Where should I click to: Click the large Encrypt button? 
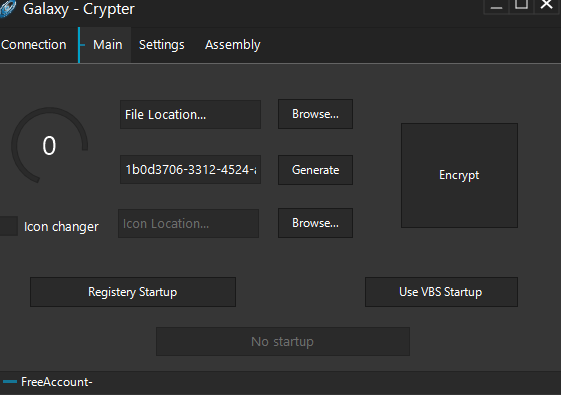point(459,175)
